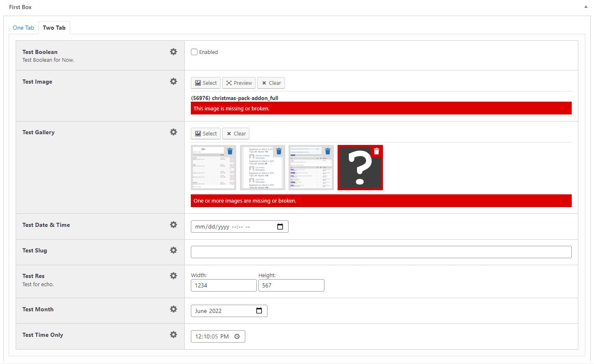Clear the Test Gallery images
594x364 pixels.
[x=236, y=133]
